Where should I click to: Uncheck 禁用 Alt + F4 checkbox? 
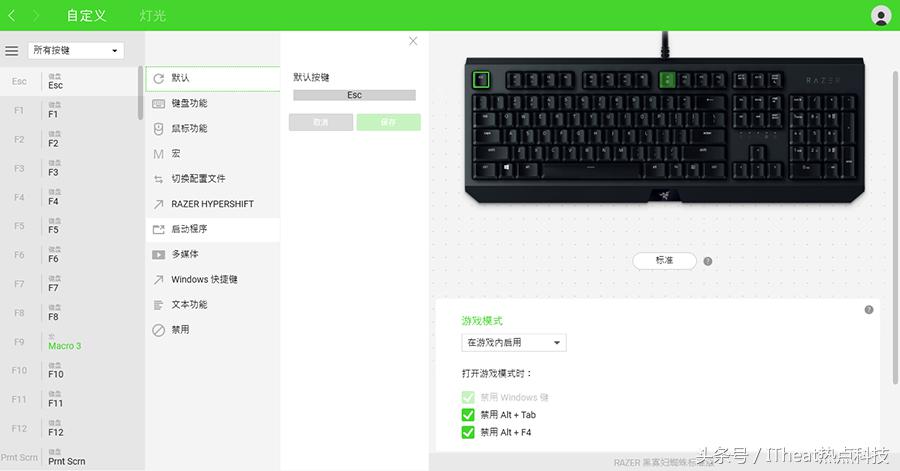tap(468, 432)
